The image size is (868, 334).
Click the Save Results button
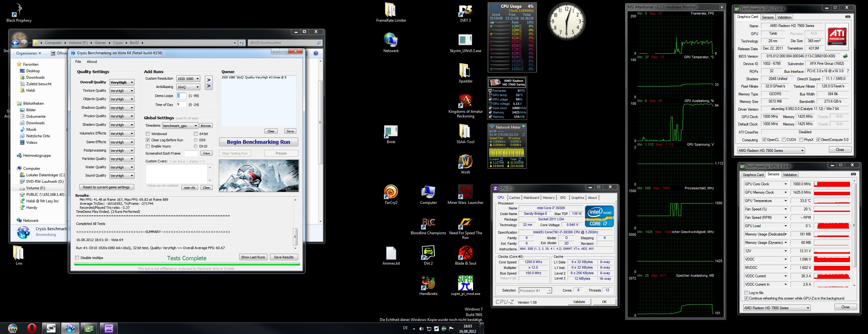tap(284, 257)
